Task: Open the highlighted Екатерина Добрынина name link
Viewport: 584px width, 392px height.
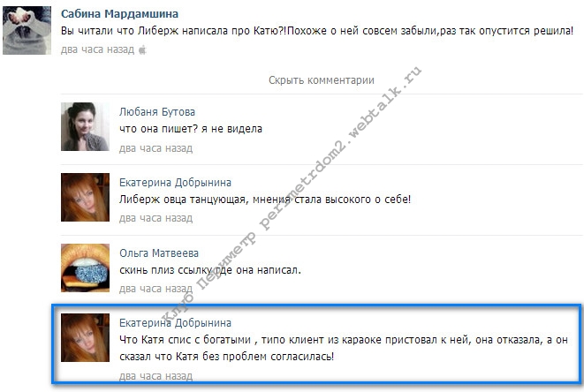Action: tap(175, 323)
